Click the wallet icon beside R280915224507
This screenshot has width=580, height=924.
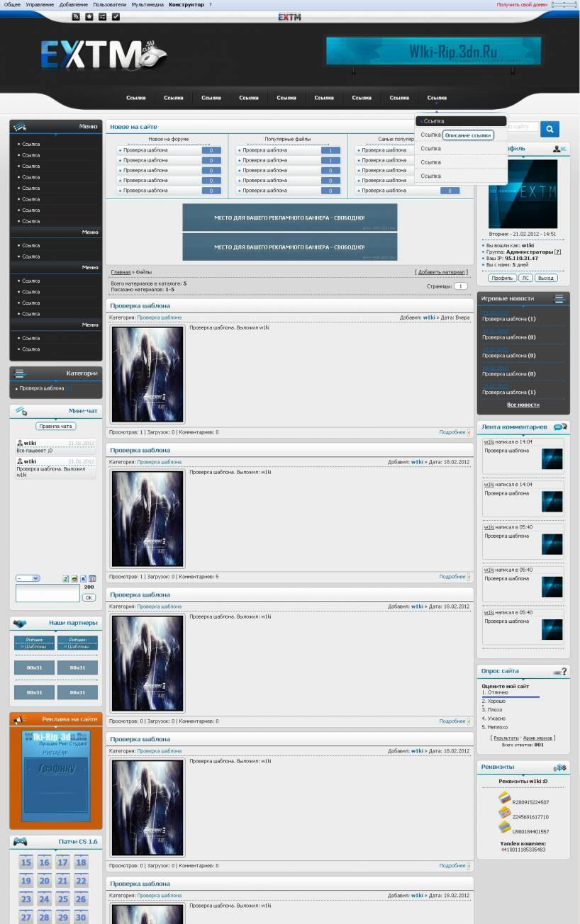504,799
